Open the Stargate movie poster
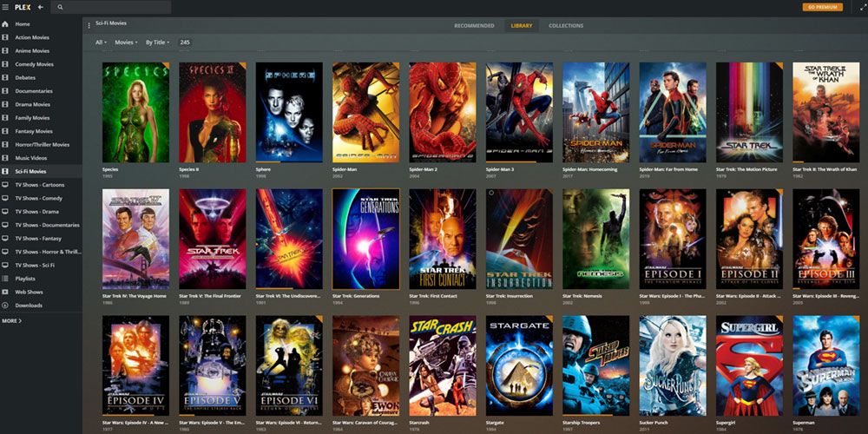This screenshot has height=434, width=868. (x=519, y=365)
